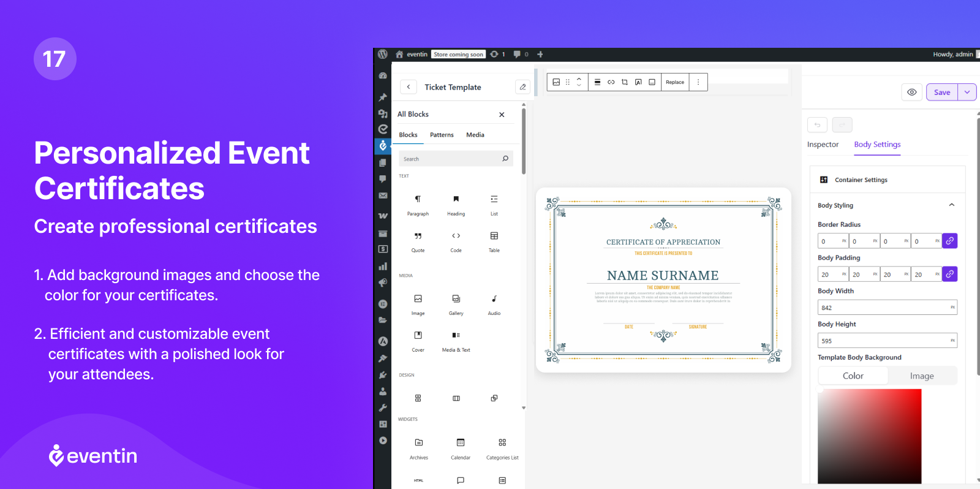Move the block up with toolbar arrow
This screenshot has width=980, height=489.
tap(579, 79)
